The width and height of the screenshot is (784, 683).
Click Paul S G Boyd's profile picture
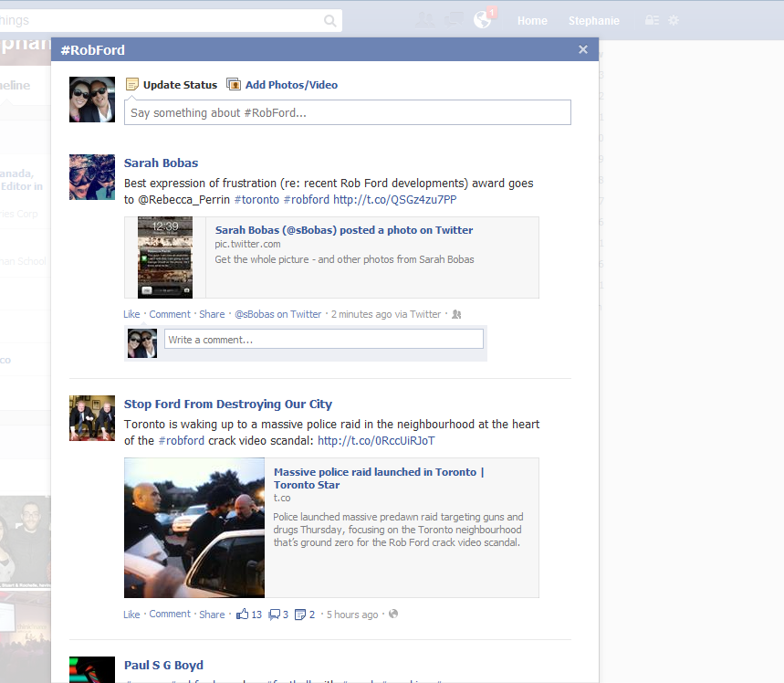pos(92,669)
